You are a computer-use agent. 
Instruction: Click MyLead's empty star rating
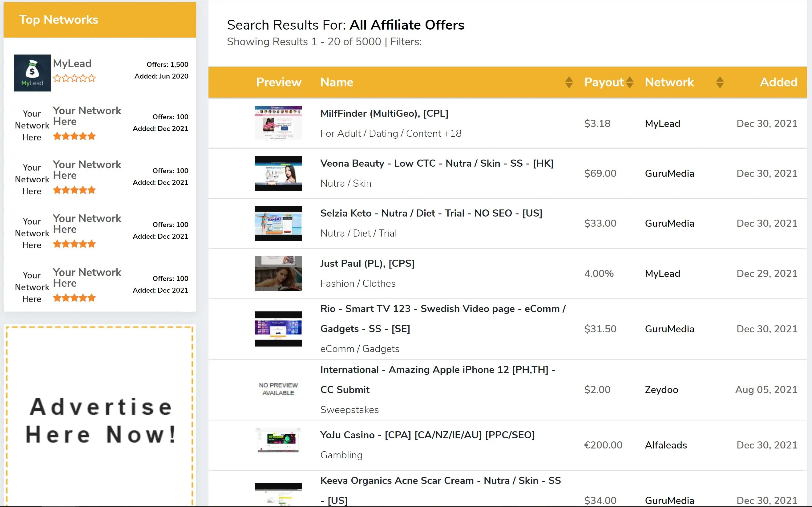tap(75, 79)
